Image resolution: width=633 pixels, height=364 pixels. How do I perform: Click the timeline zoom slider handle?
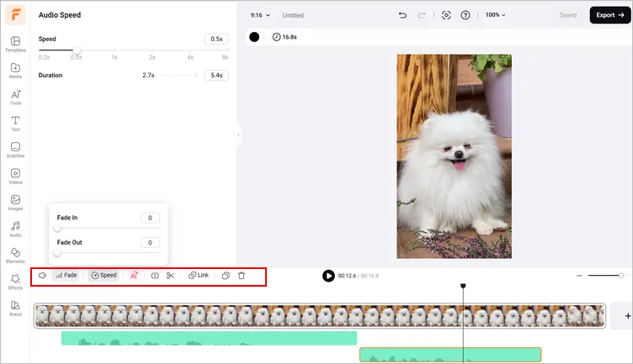pyautogui.click(x=621, y=276)
